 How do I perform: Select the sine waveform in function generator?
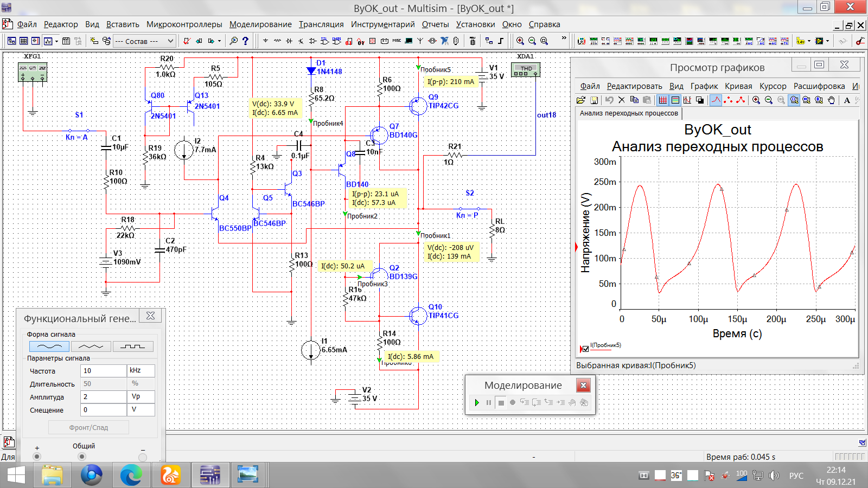(x=49, y=346)
